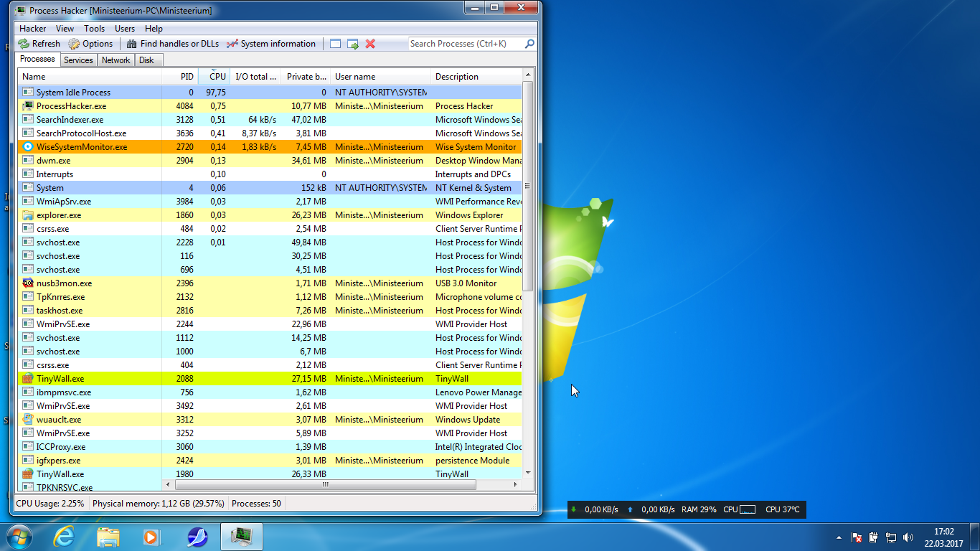This screenshot has width=980, height=551.
Task: Select the Interrupts row
Action: pos(270,174)
